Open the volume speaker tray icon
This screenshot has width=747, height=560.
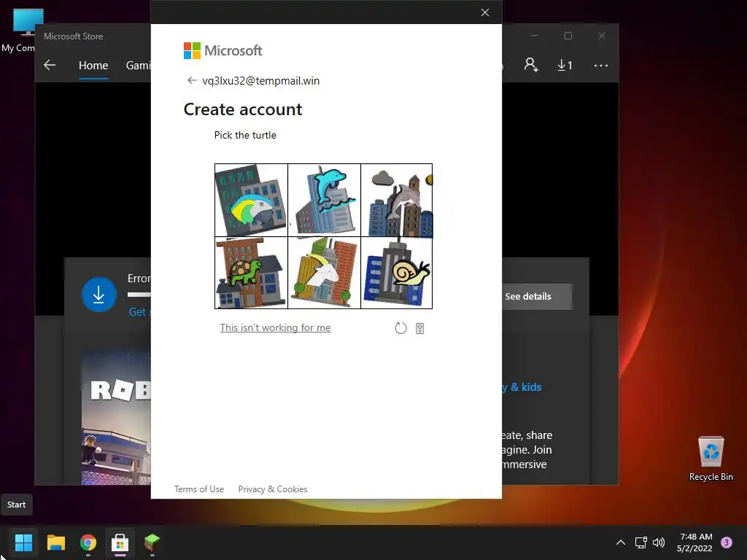pyautogui.click(x=659, y=542)
